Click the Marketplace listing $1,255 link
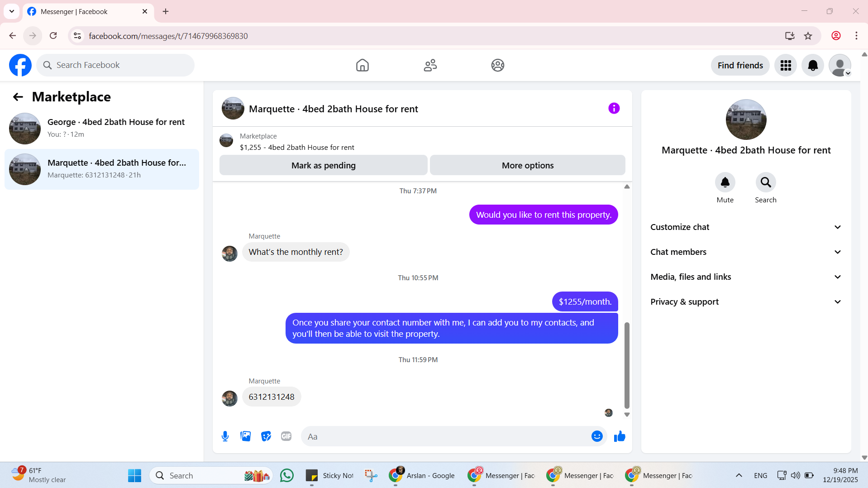 297,148
